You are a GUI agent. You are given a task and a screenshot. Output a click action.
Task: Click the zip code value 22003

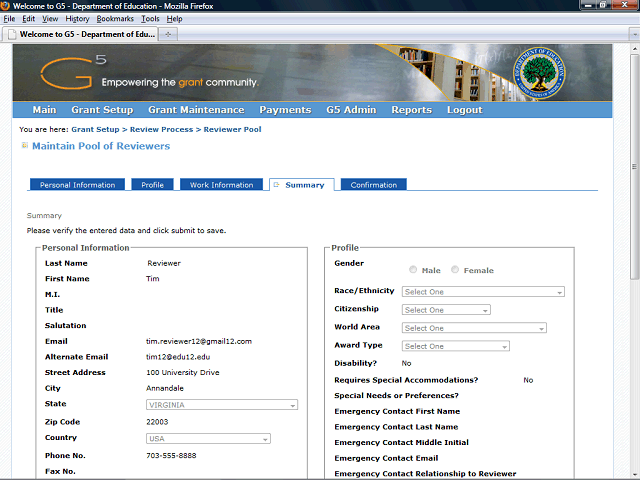coord(157,422)
